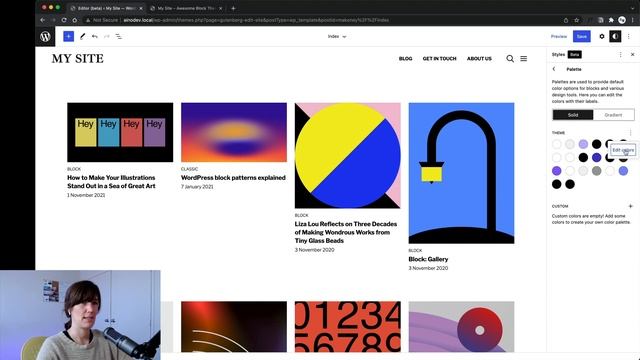Open the WordPress logo navigation menu
This screenshot has width=640, height=360.
tap(45, 36)
